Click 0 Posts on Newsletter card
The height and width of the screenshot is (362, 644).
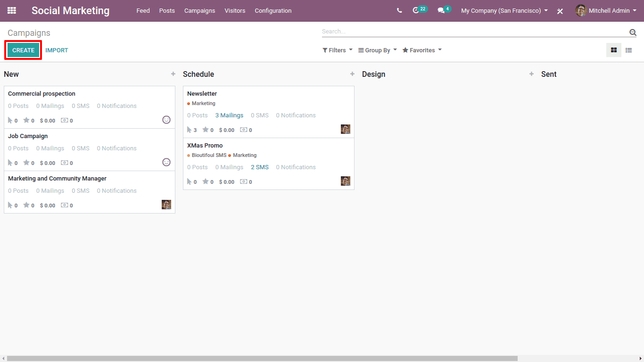click(x=198, y=115)
